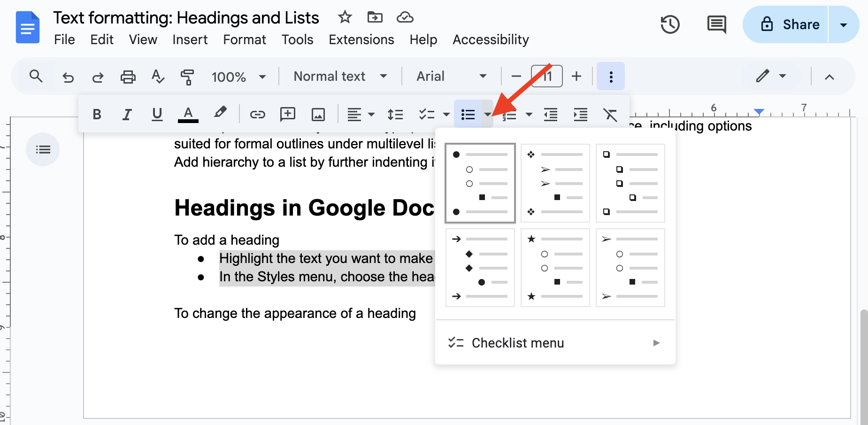Click the font size input field
The height and width of the screenshot is (425, 868).
pyautogui.click(x=546, y=76)
